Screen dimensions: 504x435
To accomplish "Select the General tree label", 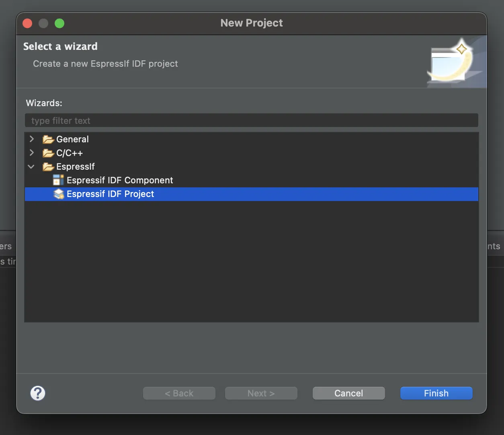I will (72, 139).
